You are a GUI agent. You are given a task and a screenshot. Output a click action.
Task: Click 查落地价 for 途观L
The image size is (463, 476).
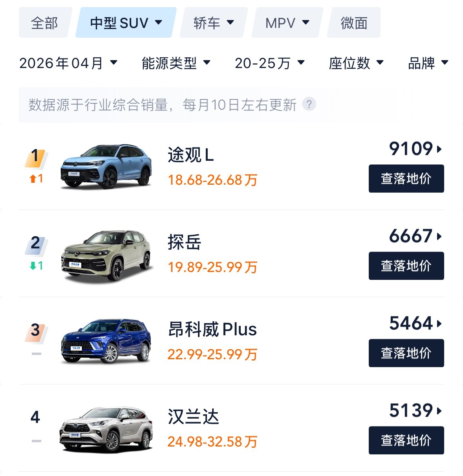coord(406,178)
